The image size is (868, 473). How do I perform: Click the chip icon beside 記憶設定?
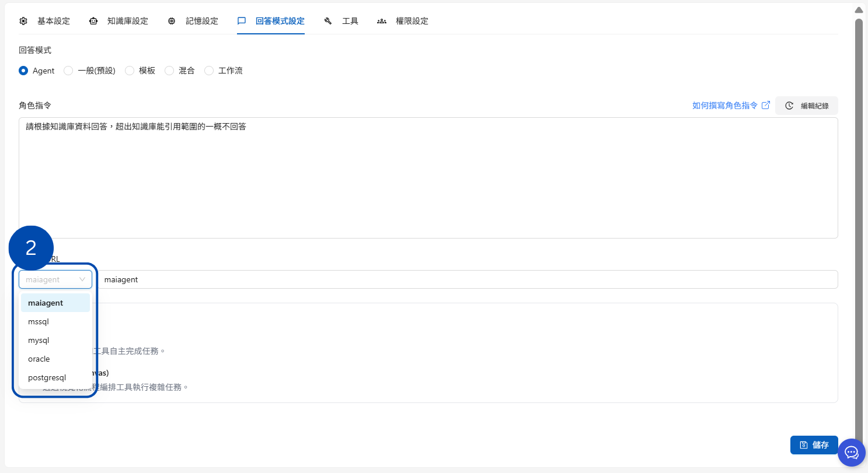172,21
